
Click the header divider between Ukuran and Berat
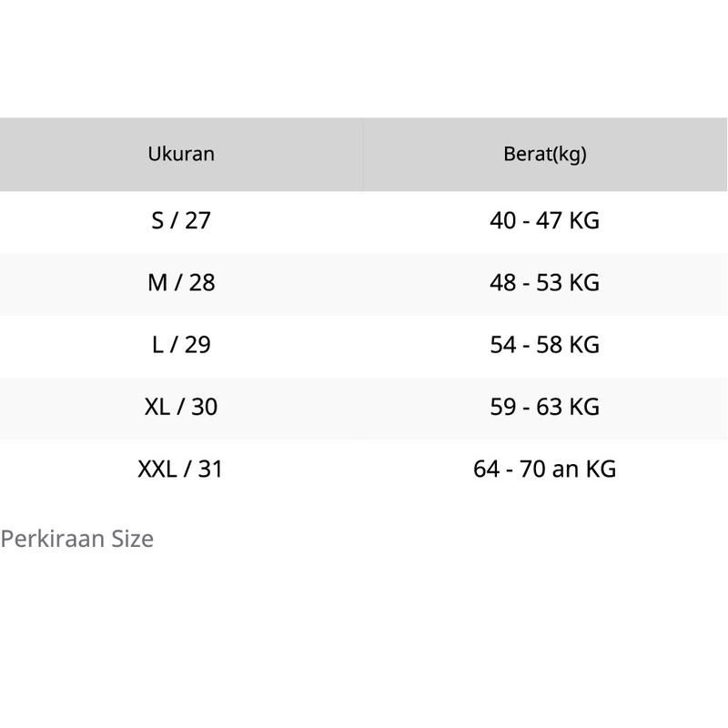point(363,154)
